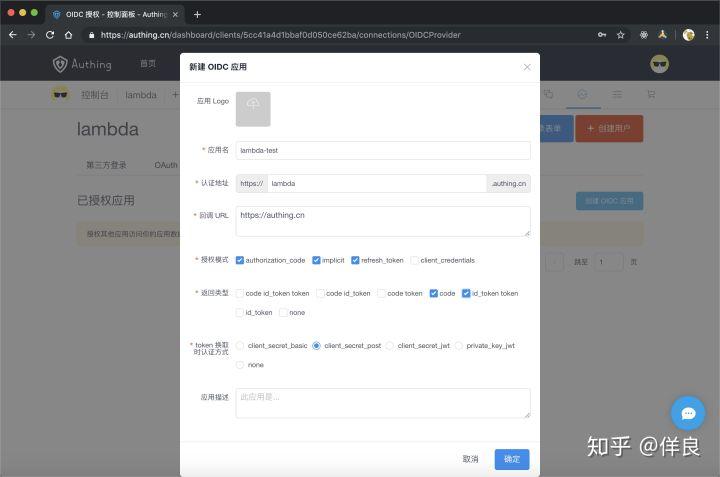Image resolution: width=720 pixels, height=477 pixels.
Task: Go to browser home icon
Action: 68,35
